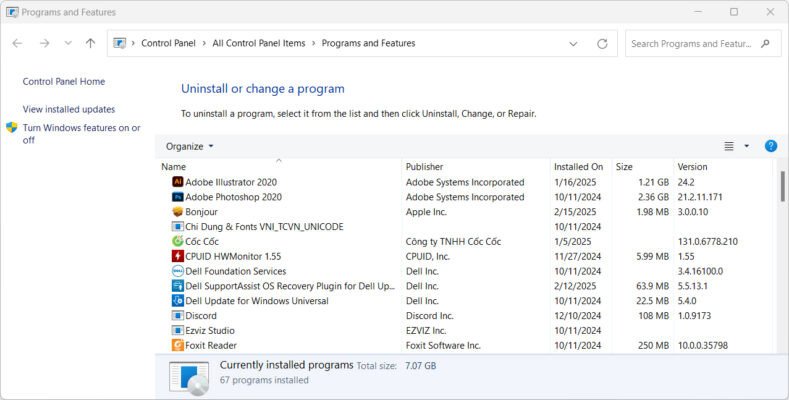The height and width of the screenshot is (400, 789).
Task: Select the Bonjour program name
Action: (x=201, y=212)
